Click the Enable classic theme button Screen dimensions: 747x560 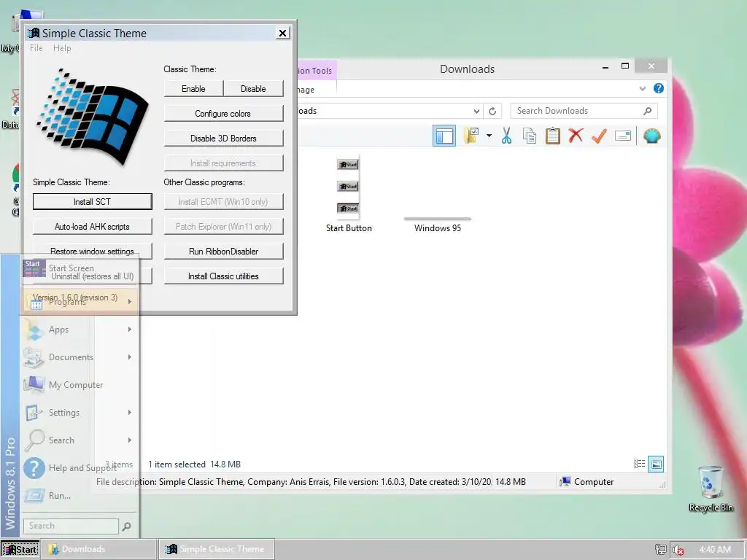(x=193, y=89)
